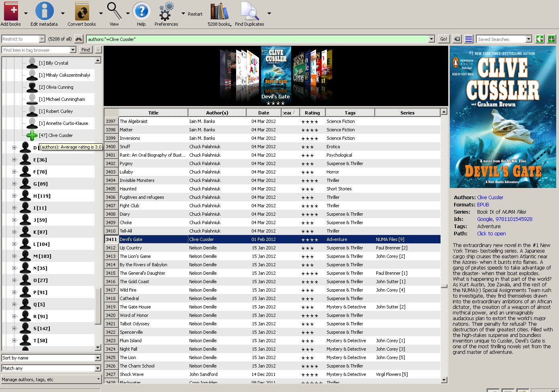Clear the current search with the reset icon
This screenshot has height=392, width=559.
pos(457,39)
